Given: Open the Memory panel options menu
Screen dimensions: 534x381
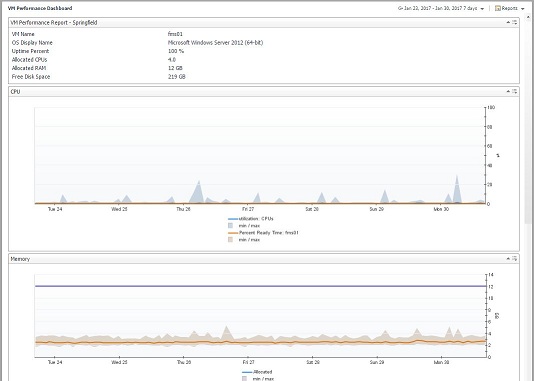Looking at the screenshot, I should click(515, 259).
